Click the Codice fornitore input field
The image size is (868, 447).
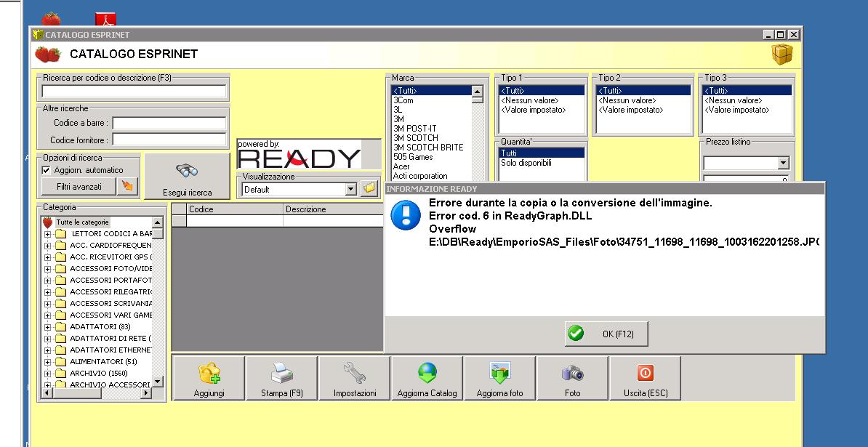169,140
